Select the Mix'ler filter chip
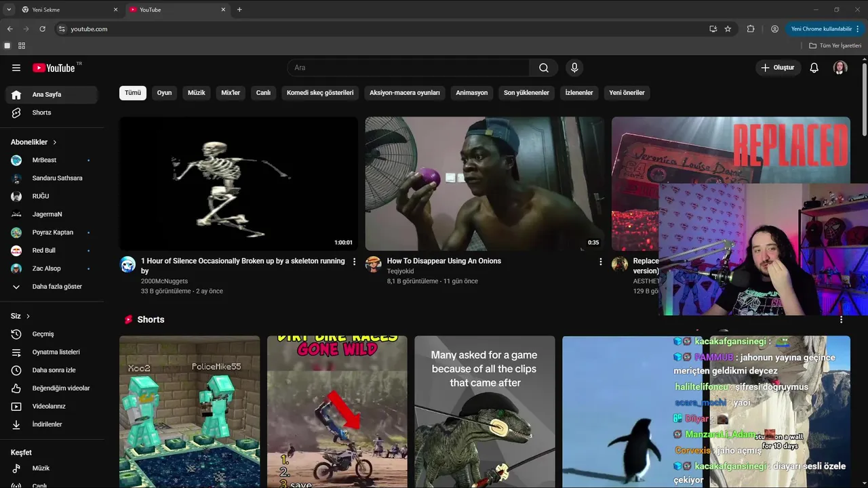 tap(231, 93)
